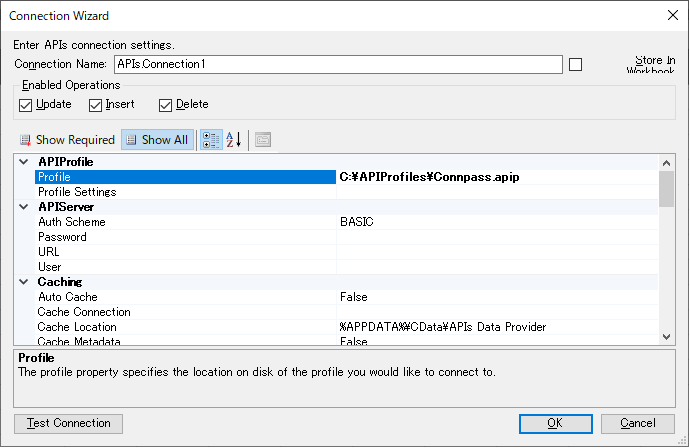Close the Connection Wizard dialog

coord(671,15)
